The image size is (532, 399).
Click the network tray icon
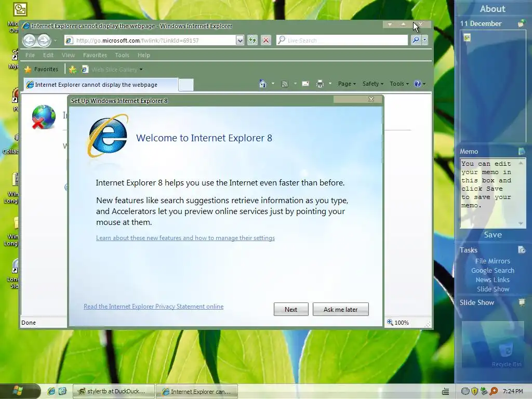click(x=484, y=391)
